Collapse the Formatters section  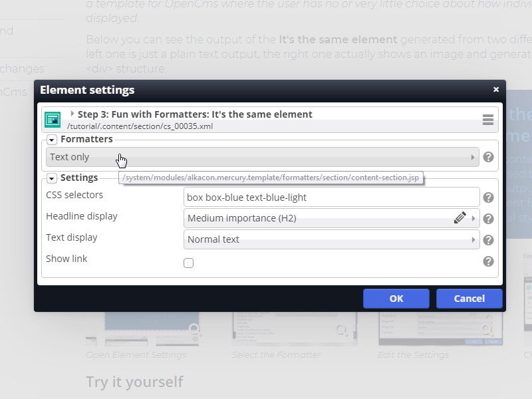52,140
